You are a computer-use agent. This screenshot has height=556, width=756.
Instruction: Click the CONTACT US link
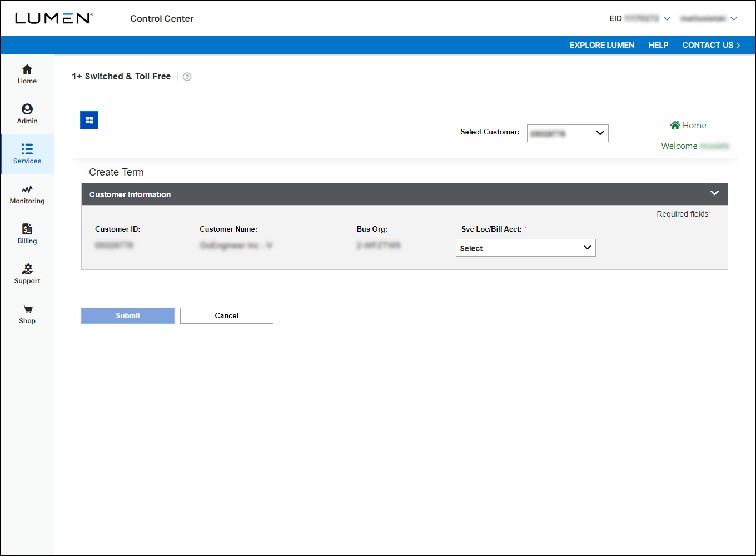pos(710,45)
